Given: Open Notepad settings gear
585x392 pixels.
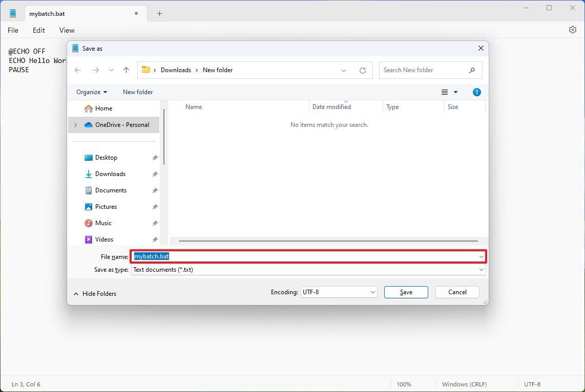Looking at the screenshot, I should point(572,30).
